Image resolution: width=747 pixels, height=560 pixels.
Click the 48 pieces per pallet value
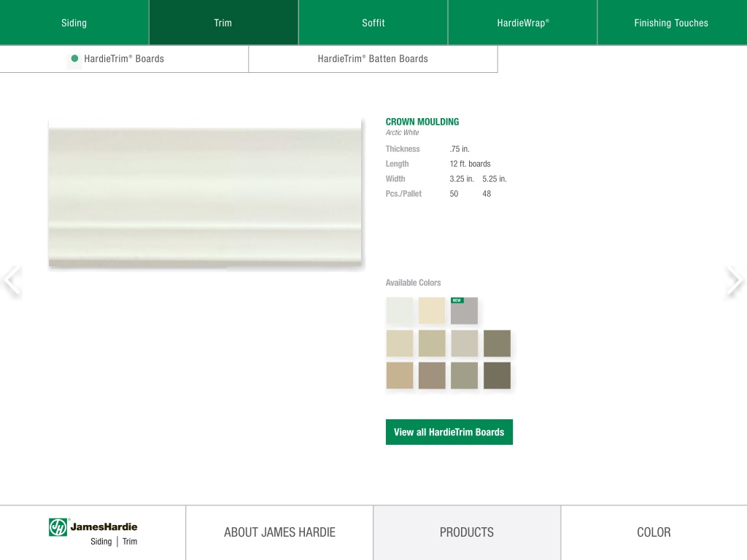point(487,194)
